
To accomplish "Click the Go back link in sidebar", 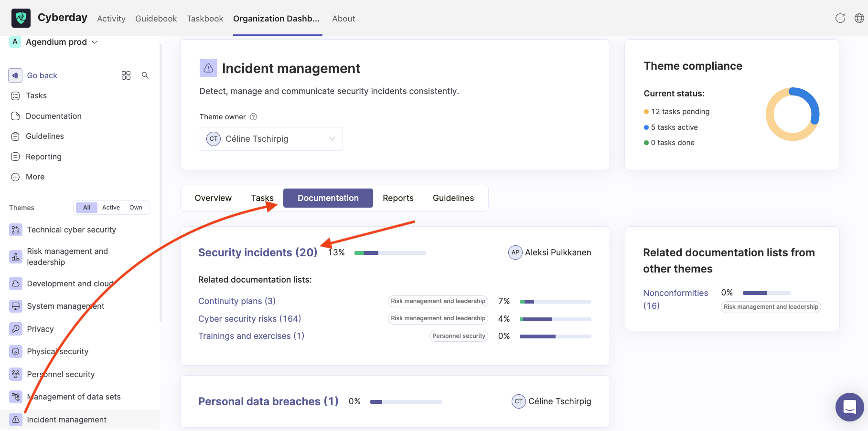I will coord(42,75).
